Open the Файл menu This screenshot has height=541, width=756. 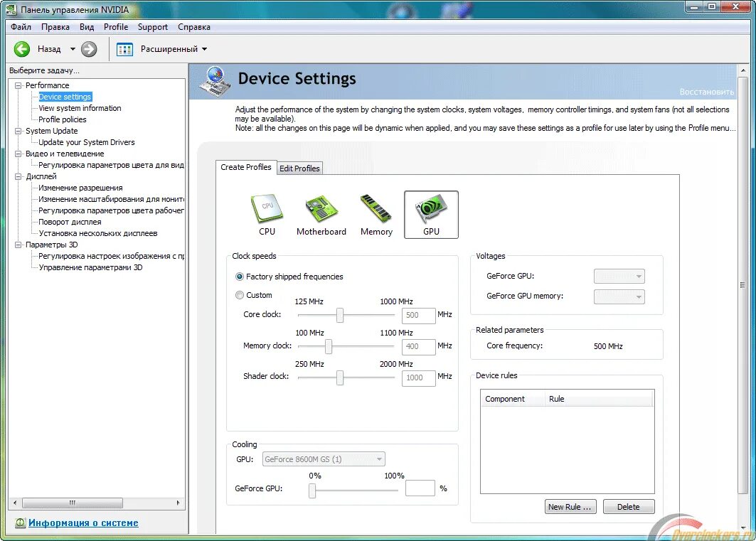point(21,27)
